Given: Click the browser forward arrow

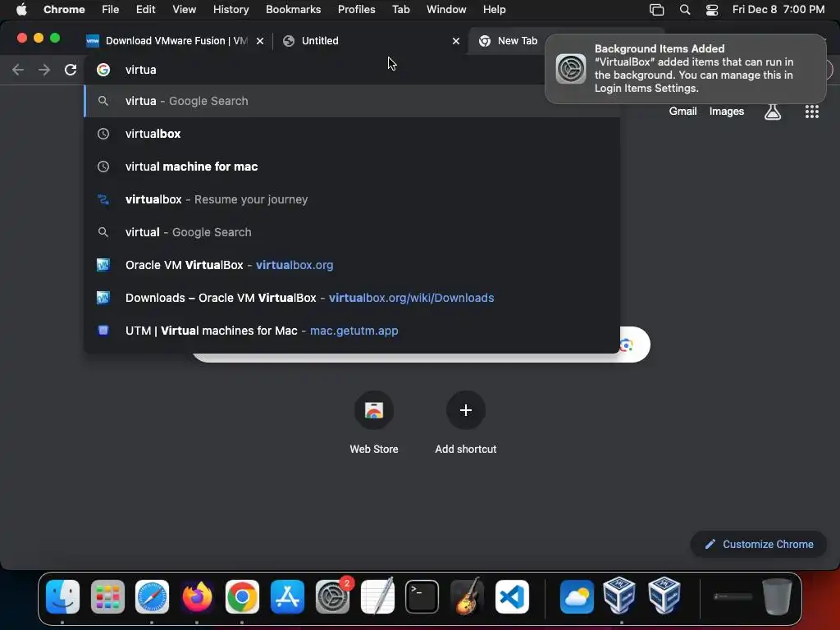Looking at the screenshot, I should tap(44, 70).
